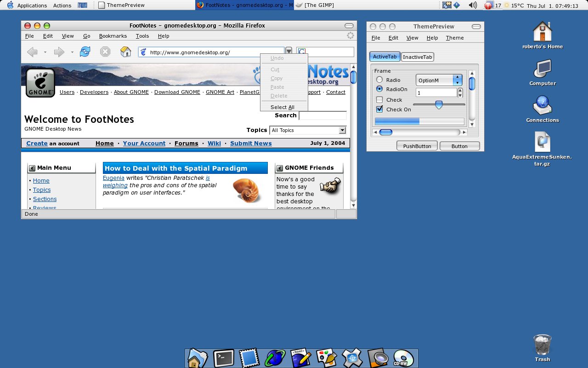Open the Actions menu in top panel
Screen dimensions: 588x368
click(x=62, y=6)
